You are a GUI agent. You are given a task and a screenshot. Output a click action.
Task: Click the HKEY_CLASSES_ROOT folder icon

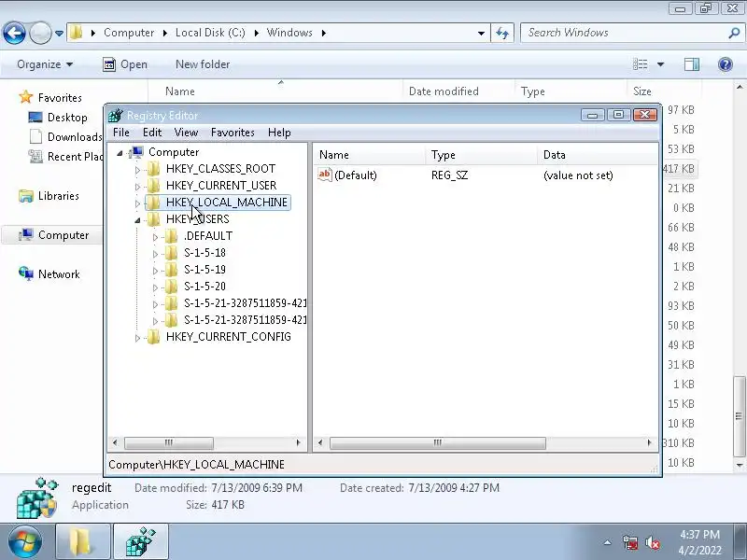pos(153,169)
